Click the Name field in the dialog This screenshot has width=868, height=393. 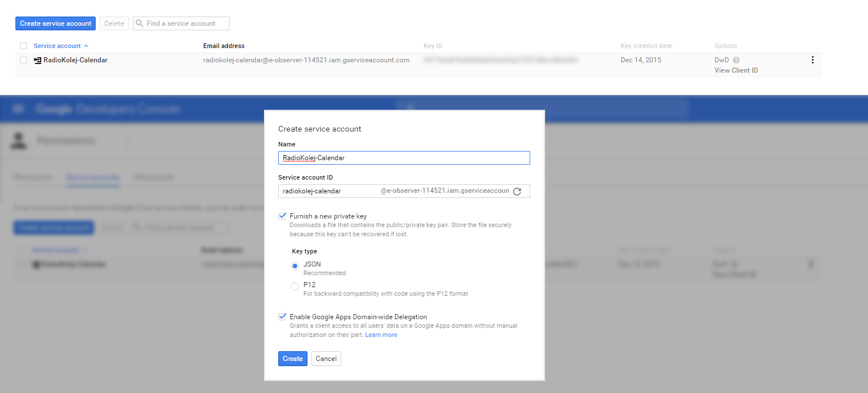click(x=404, y=158)
